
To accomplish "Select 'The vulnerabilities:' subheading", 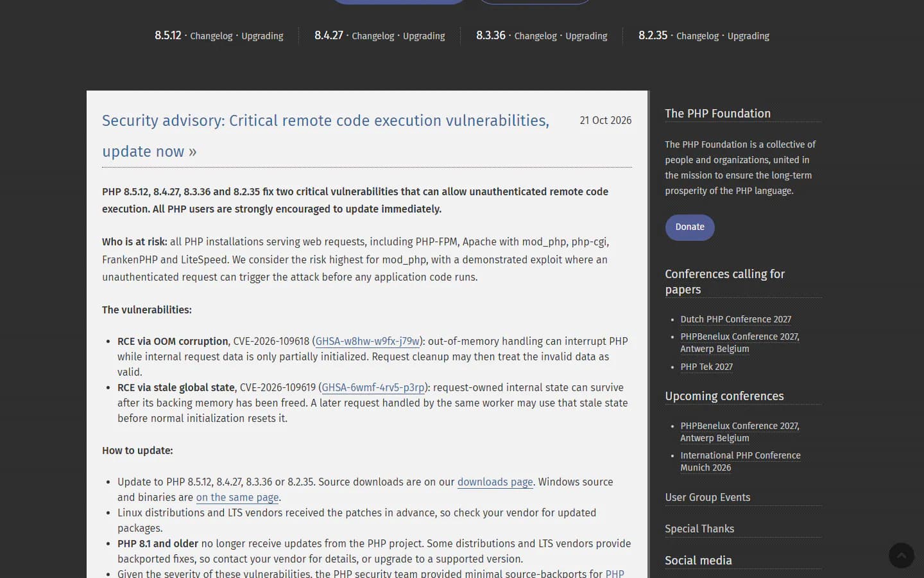I will click(x=147, y=310).
